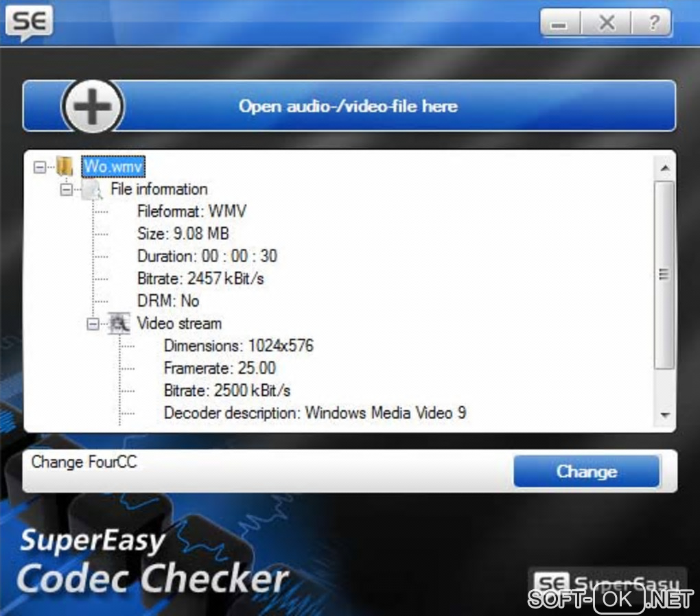700x616 pixels.
Task: Collapse the Wo.wmv root node
Action: tap(40, 167)
